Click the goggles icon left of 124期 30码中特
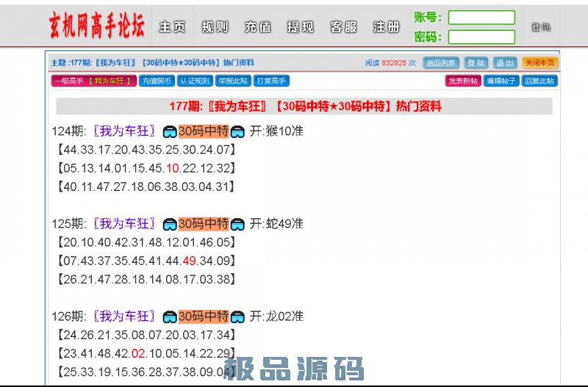The height and width of the screenshot is (387, 588). 170,131
